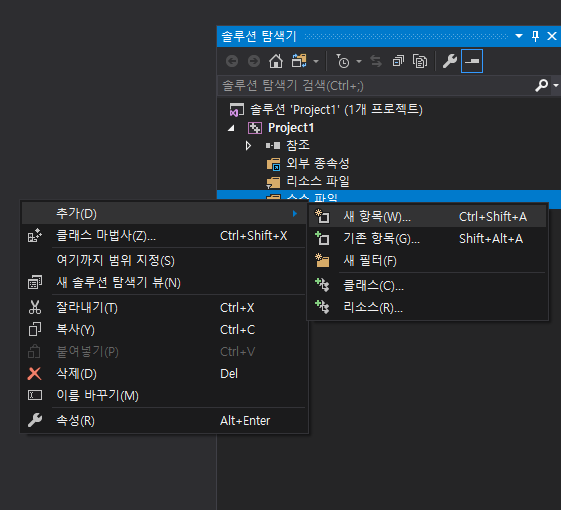Click the new solution explorer view icon

click(x=35, y=282)
